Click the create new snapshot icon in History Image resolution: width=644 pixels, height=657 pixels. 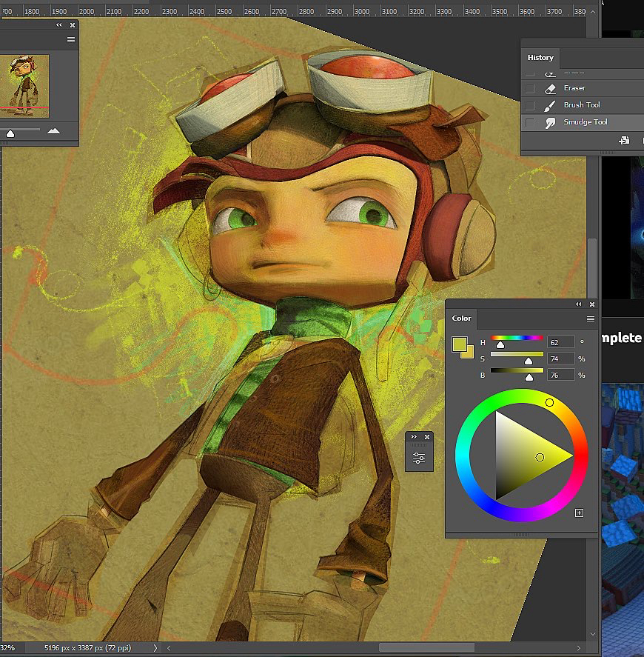(624, 141)
